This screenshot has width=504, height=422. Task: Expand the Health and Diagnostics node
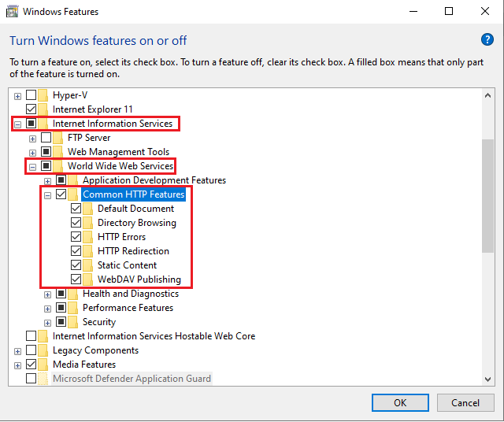(47, 294)
